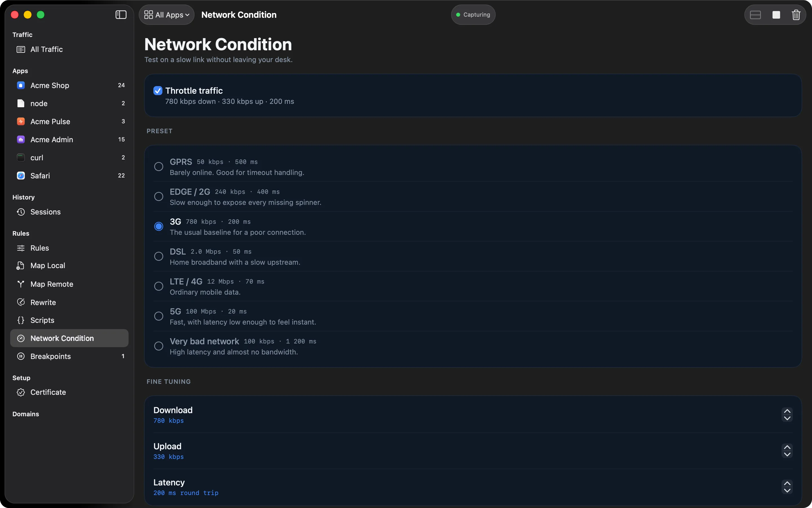Increase Download speed with up stepper

click(787, 411)
